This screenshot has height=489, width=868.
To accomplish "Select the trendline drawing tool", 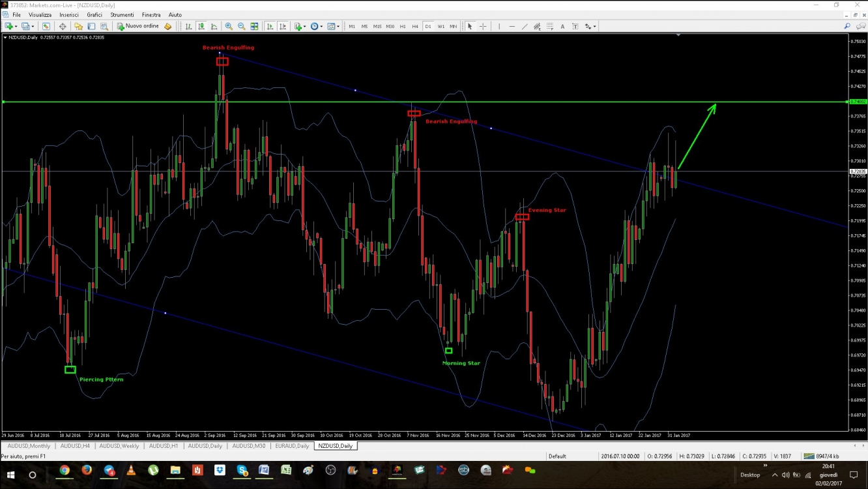I will coord(525,26).
